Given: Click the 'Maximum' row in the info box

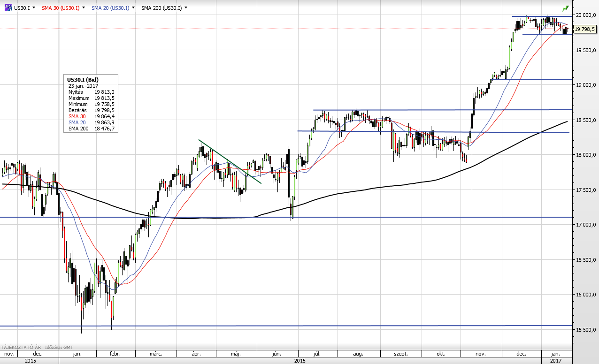Looking at the screenshot, I should (91, 98).
